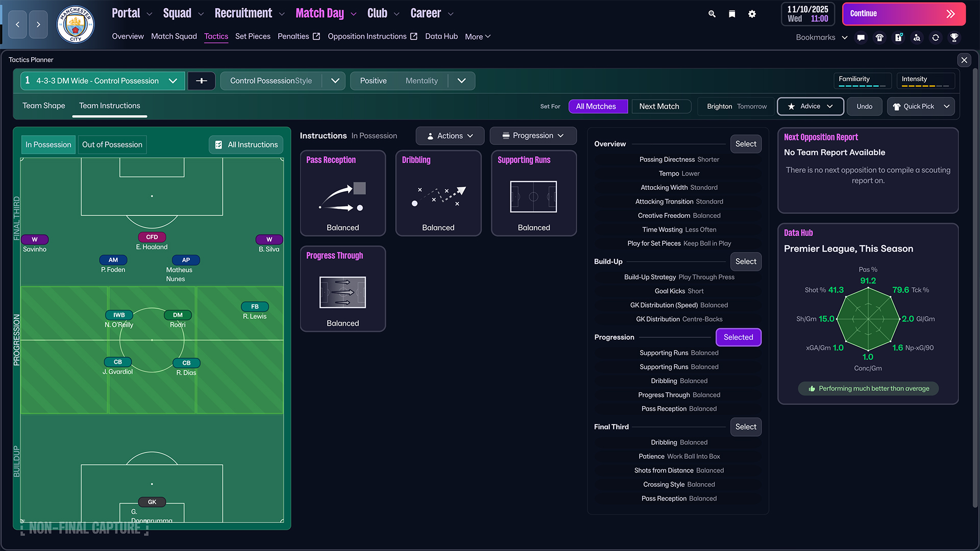The image size is (980, 551).
Task: Open the notebook icon with the notification badge
Action: (x=898, y=37)
